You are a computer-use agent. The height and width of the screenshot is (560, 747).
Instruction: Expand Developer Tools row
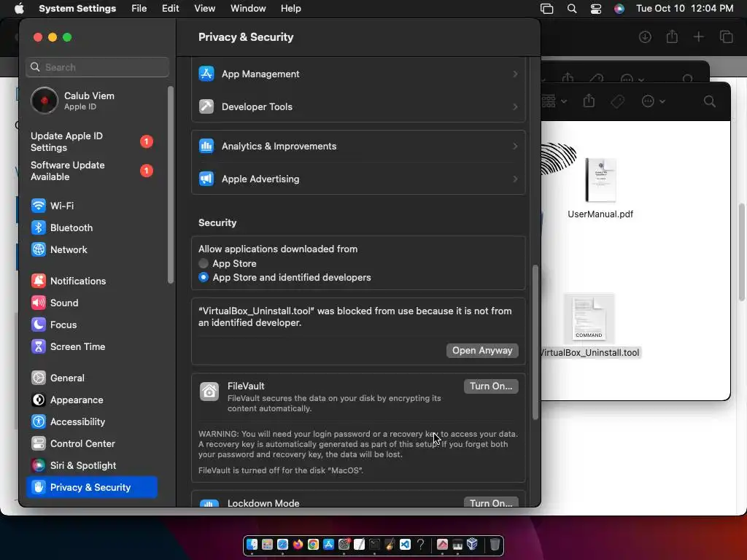(358, 106)
